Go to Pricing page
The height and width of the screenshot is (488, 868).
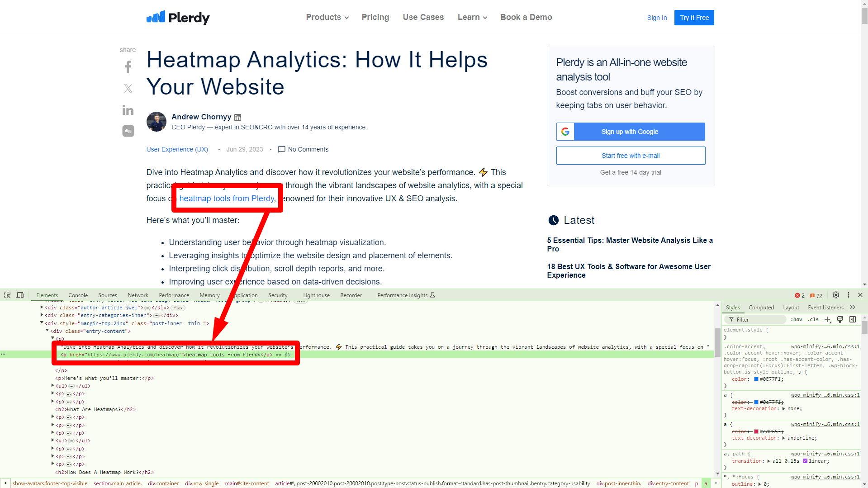tap(375, 17)
